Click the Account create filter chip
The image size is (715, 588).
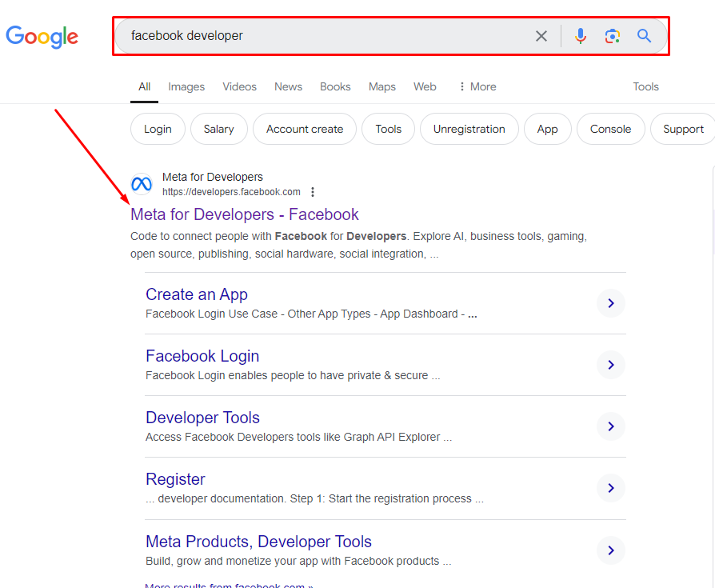(x=304, y=129)
